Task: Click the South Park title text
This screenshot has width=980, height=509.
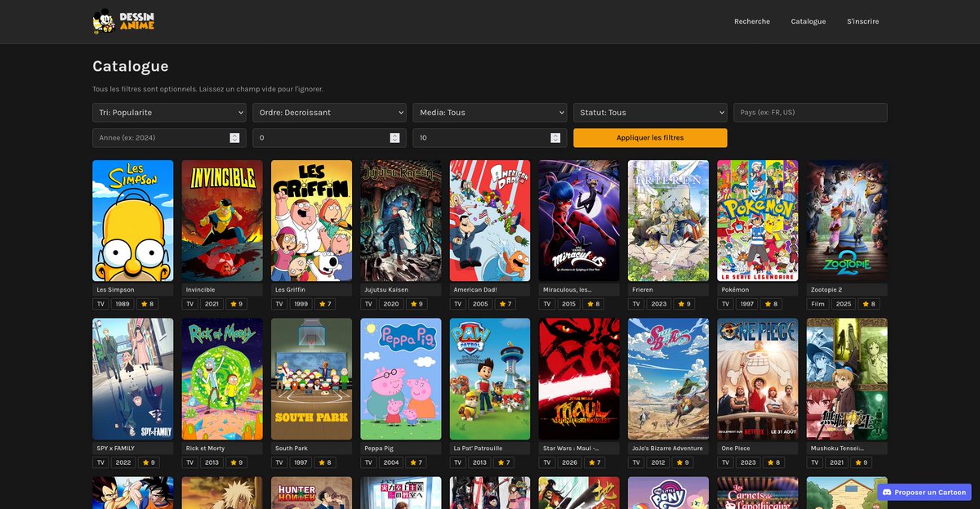Action: [292, 448]
